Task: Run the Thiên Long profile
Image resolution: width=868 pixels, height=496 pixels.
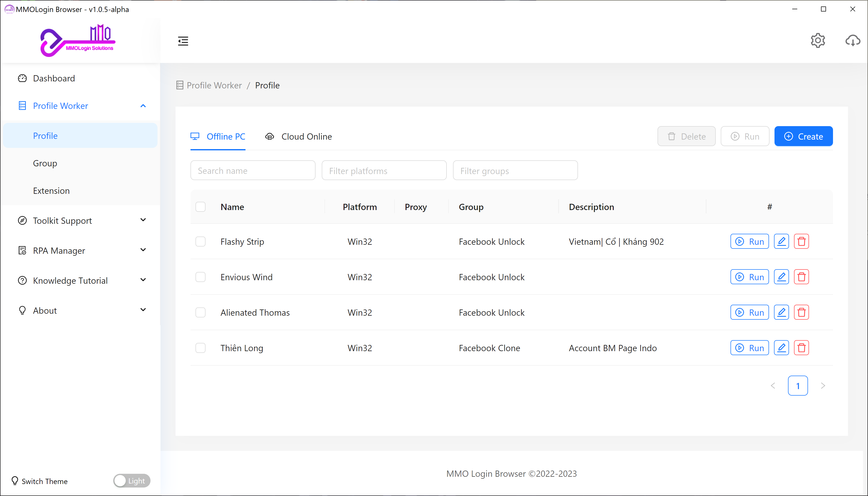Action: [749, 348]
